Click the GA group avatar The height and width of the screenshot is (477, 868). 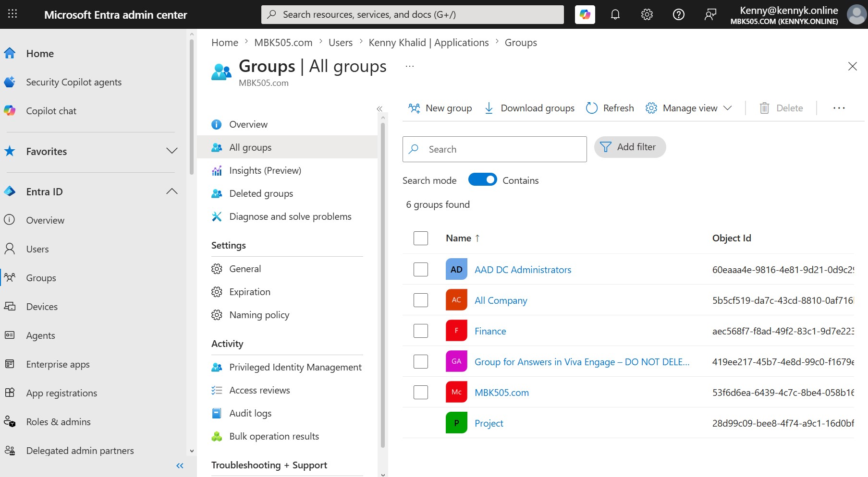[x=456, y=361]
